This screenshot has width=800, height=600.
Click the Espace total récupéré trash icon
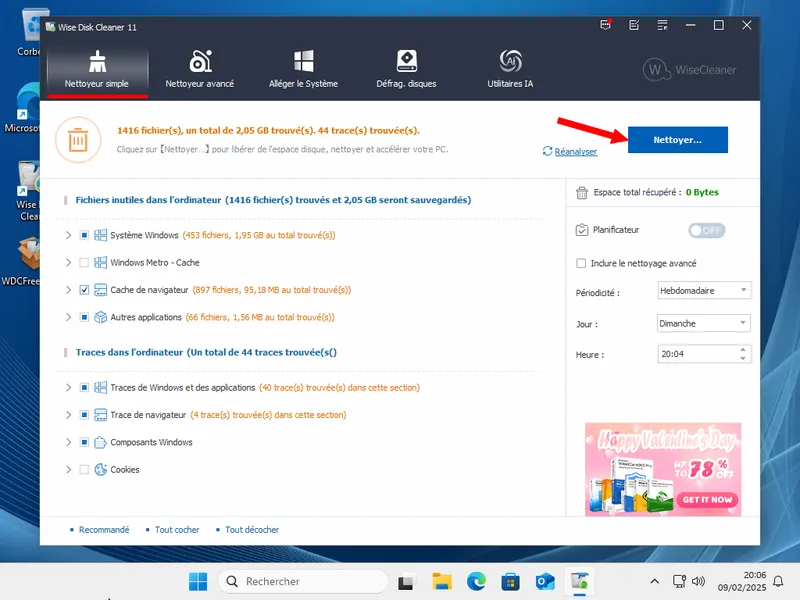[x=582, y=193]
